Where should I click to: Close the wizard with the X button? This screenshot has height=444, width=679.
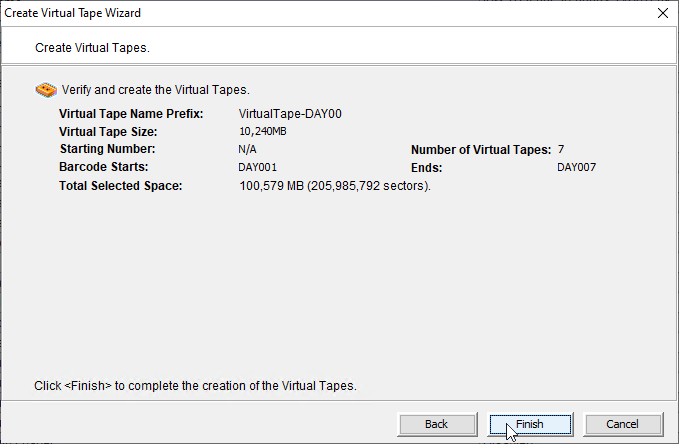pyautogui.click(x=663, y=13)
